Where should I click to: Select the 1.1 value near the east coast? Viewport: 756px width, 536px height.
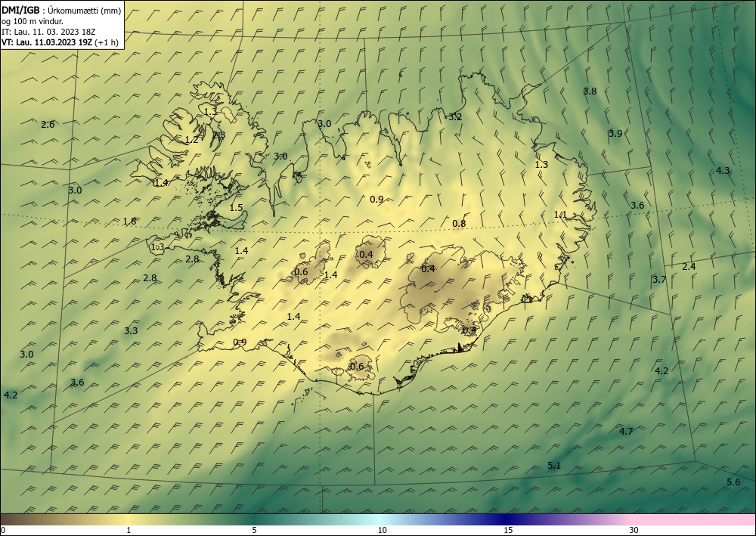point(560,215)
